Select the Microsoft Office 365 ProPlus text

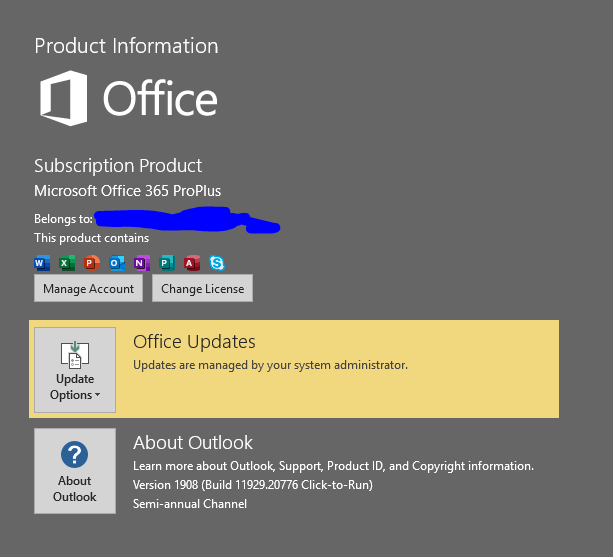[127, 191]
